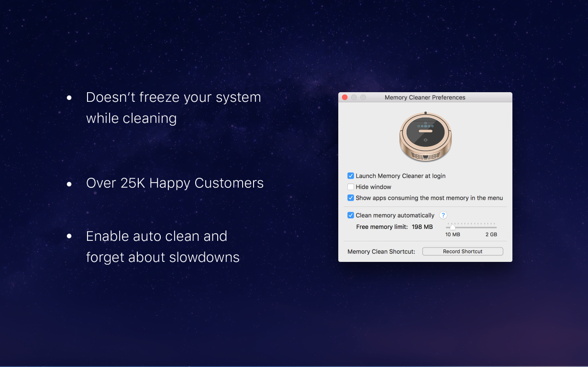
Task: Click the 10 MB slider minimum label
Action: pyautogui.click(x=453, y=235)
